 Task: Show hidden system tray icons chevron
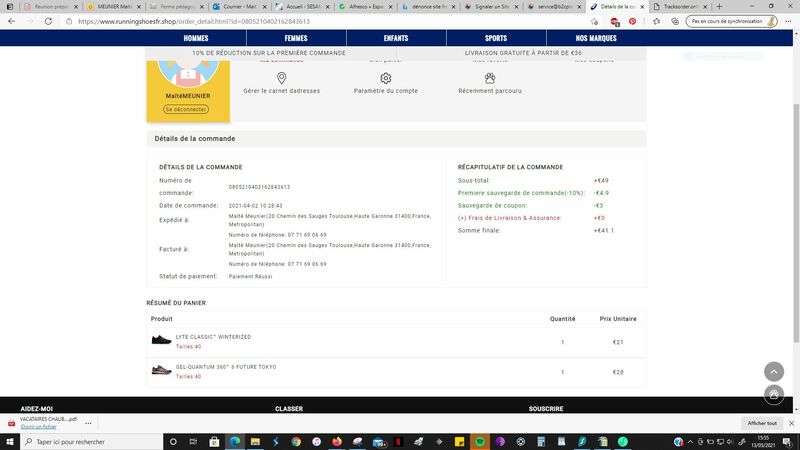click(690, 442)
